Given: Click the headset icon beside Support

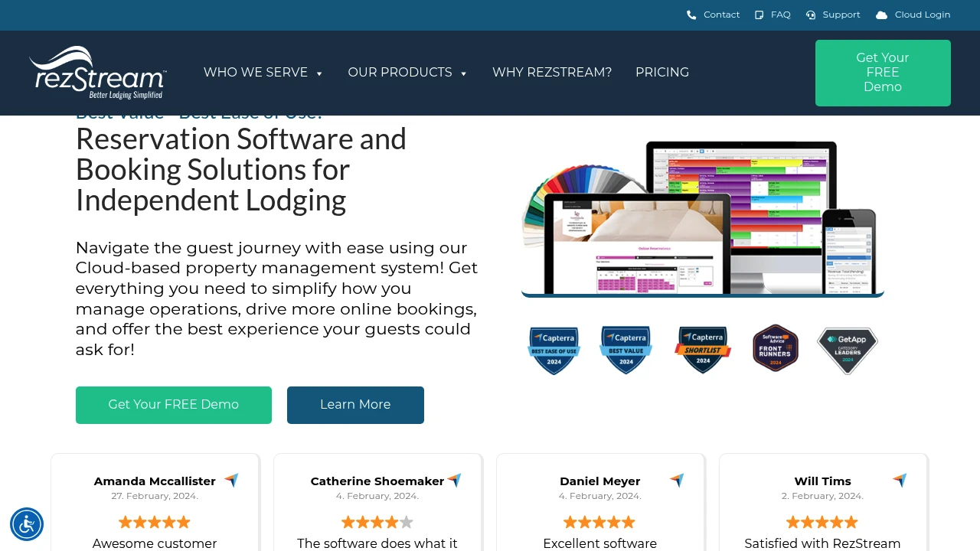Looking at the screenshot, I should pyautogui.click(x=810, y=15).
